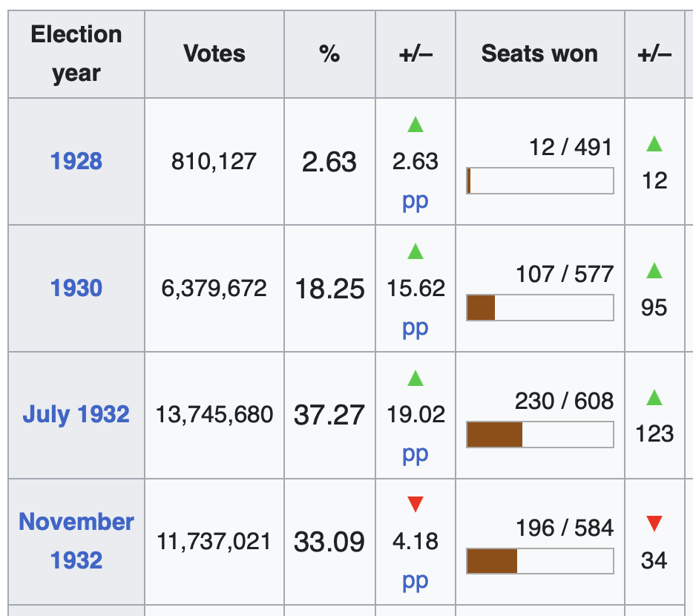
Task: Click the pp link under 4.18
Action: pyautogui.click(x=416, y=581)
